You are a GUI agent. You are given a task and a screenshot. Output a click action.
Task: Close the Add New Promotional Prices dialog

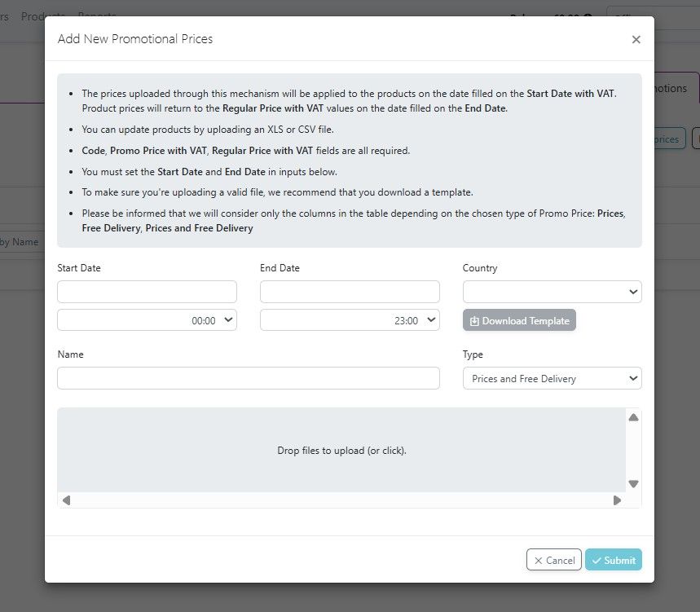point(636,39)
